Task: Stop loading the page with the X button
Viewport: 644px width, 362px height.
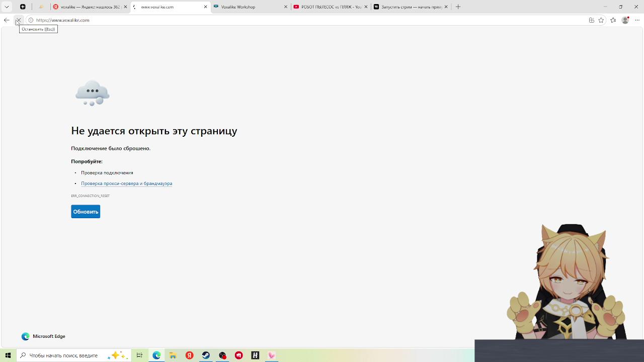Action: 18,20
